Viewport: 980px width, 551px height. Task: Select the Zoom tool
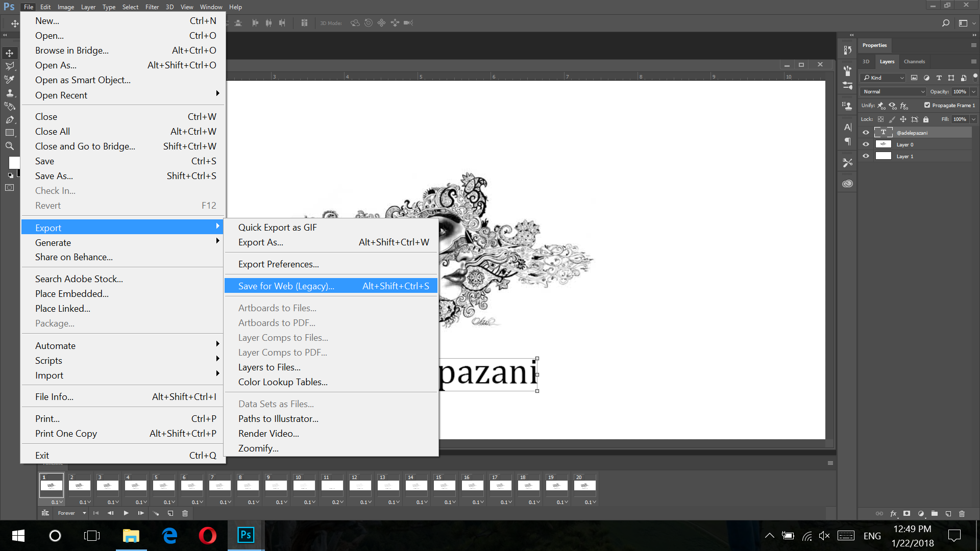tap(9, 145)
